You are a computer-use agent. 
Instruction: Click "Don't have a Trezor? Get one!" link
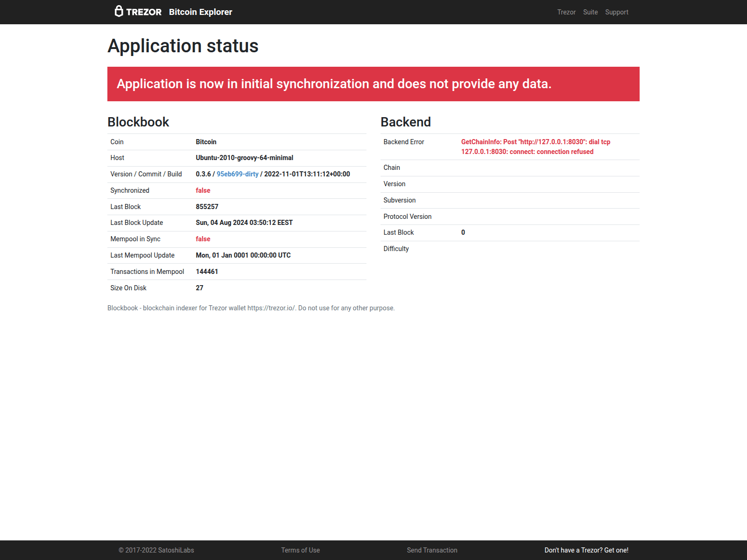pyautogui.click(x=586, y=550)
